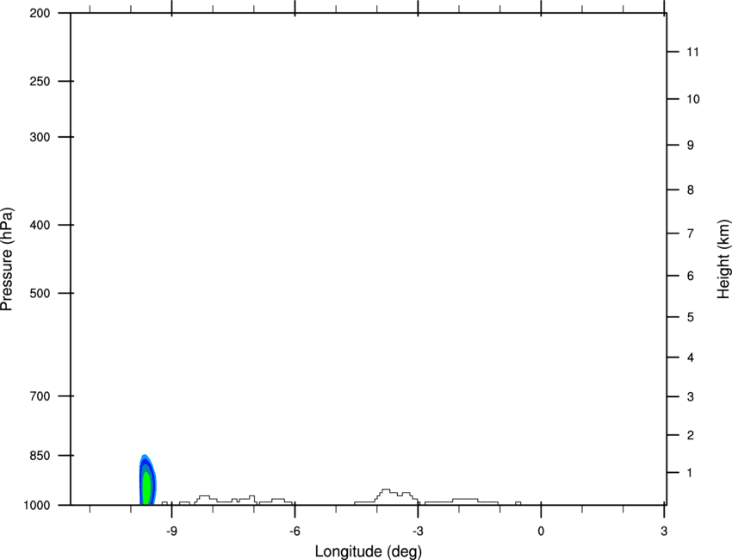The width and height of the screenshot is (732, 560).
Task: Click the 0 longitude tick label
Action: (541, 531)
